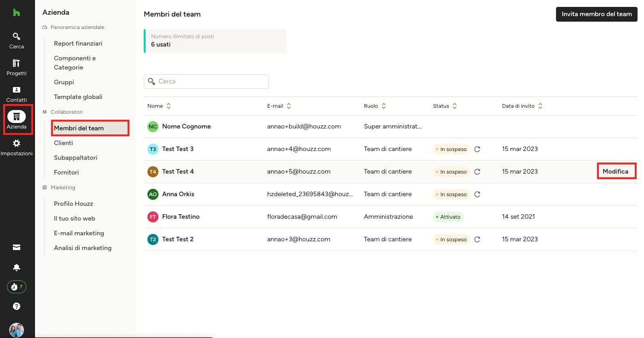644x338 pixels.
Task: Open Fornitori menu item
Action: click(66, 172)
